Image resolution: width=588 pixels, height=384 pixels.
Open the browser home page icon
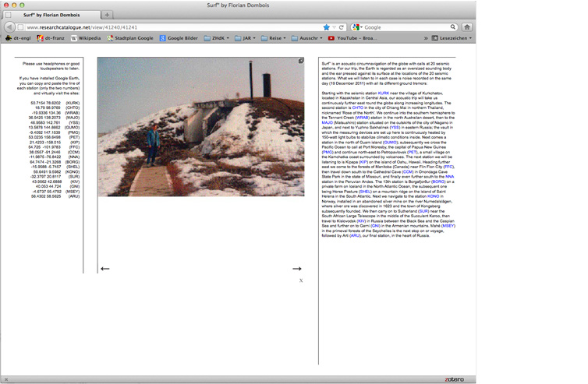click(x=467, y=27)
